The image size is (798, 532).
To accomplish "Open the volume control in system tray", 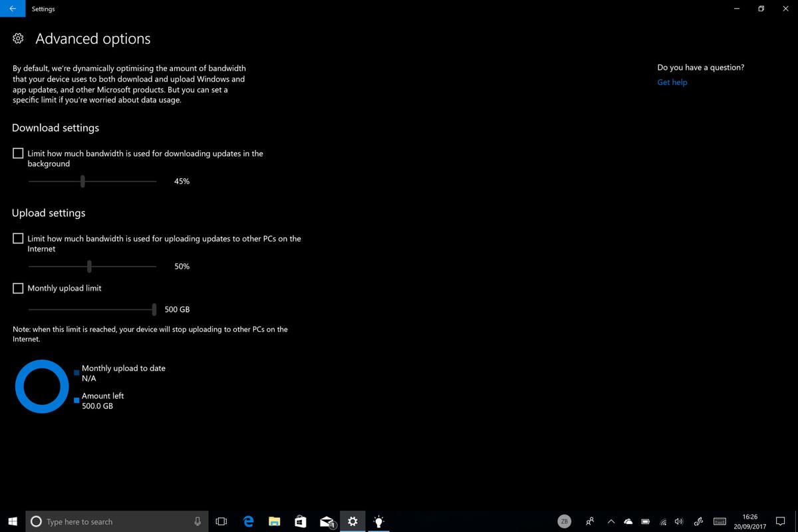I will point(679,521).
